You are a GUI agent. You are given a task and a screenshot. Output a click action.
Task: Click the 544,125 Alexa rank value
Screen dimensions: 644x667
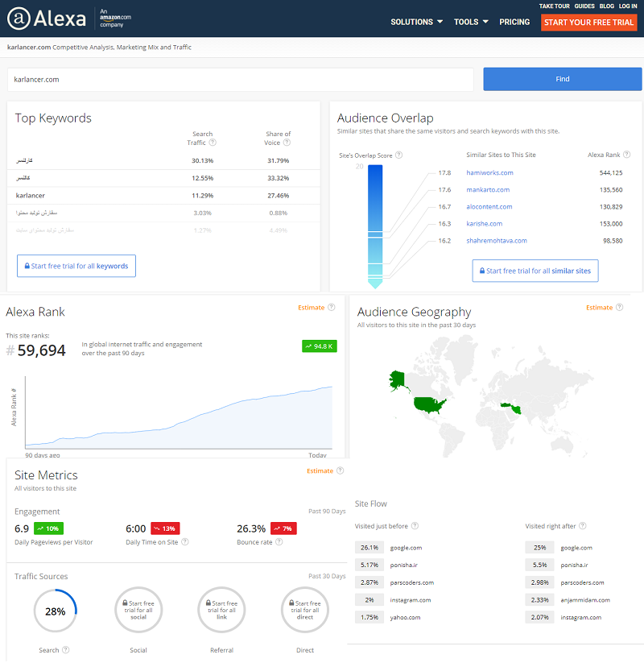pos(611,172)
